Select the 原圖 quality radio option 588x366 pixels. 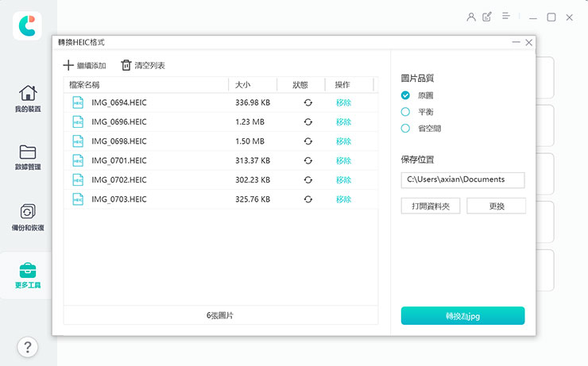tap(405, 95)
